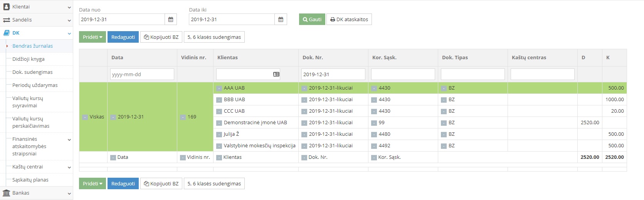This screenshot has height=200, width=644.
Task: Print DK ataskaitos reports
Action: point(349,20)
